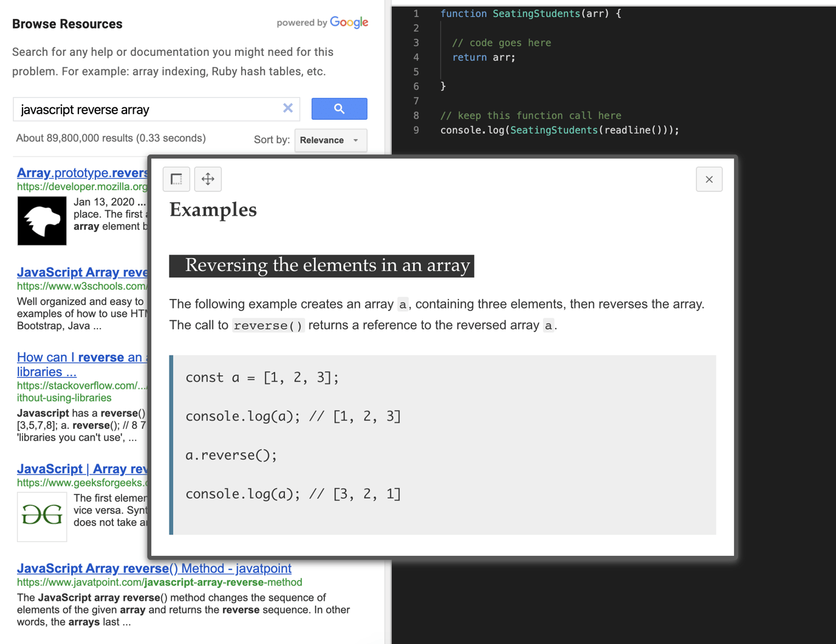Click the developer.mozilla.org green URL

(82, 187)
